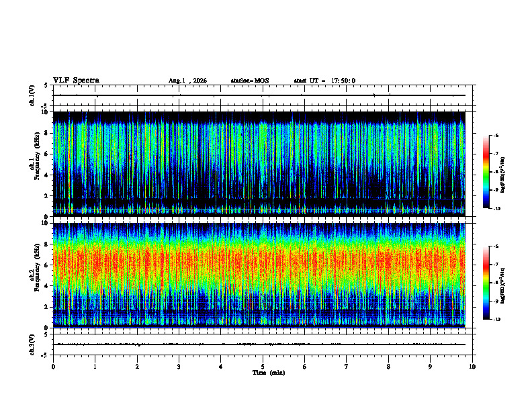Screen dimensions: 532x411
Task: Click inside the ch.1 spectrogram panel
Action: 259,164
